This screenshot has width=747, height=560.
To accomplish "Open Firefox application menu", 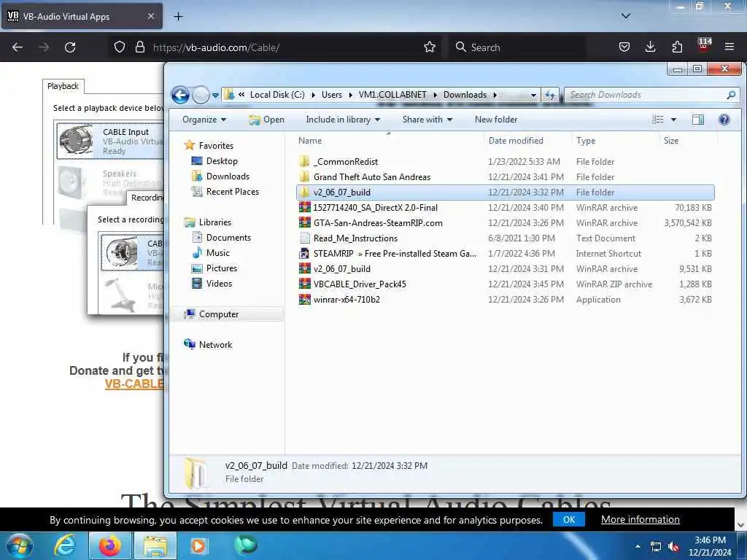I will coord(729,47).
